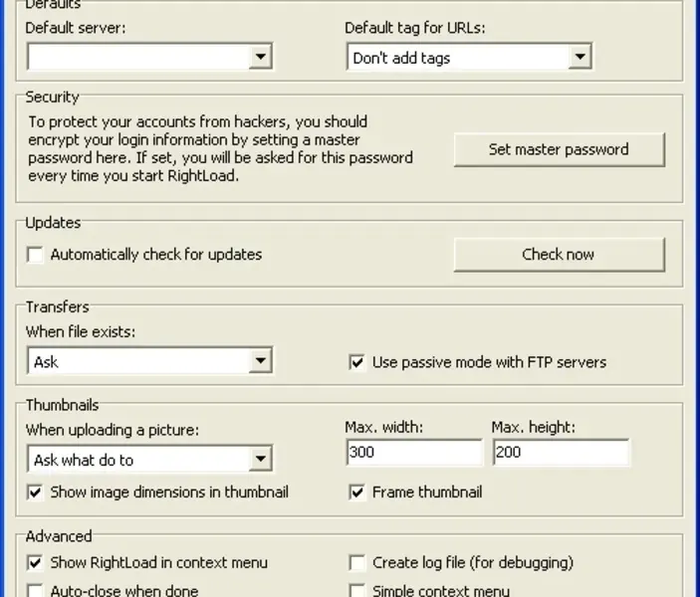Click the Max. height input field
The height and width of the screenshot is (597, 700).
click(x=562, y=453)
